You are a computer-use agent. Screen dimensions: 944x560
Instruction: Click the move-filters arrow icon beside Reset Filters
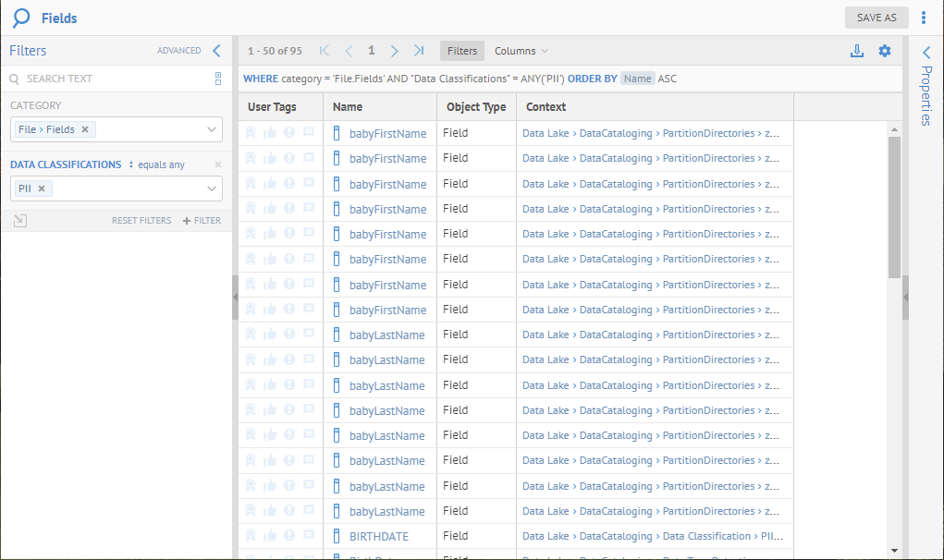click(x=20, y=221)
